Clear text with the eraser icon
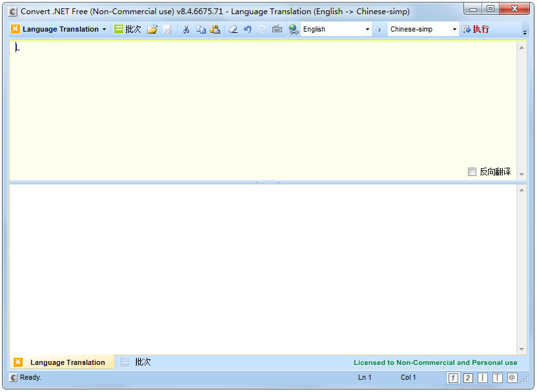This screenshot has width=537, height=392. click(233, 30)
